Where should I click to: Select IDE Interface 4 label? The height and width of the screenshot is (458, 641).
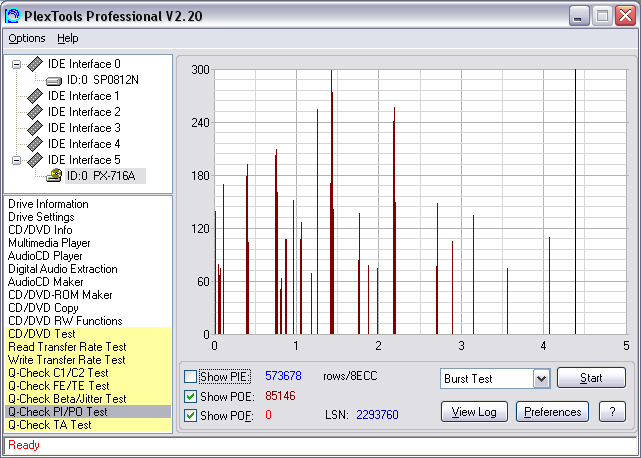pyautogui.click(x=84, y=144)
